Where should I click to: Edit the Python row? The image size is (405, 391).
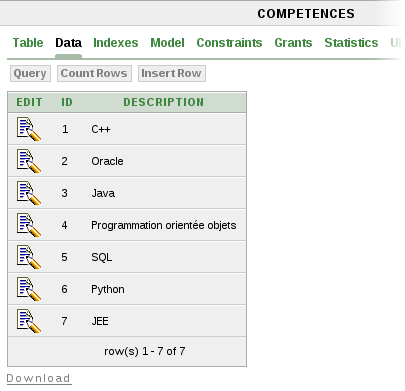click(29, 289)
